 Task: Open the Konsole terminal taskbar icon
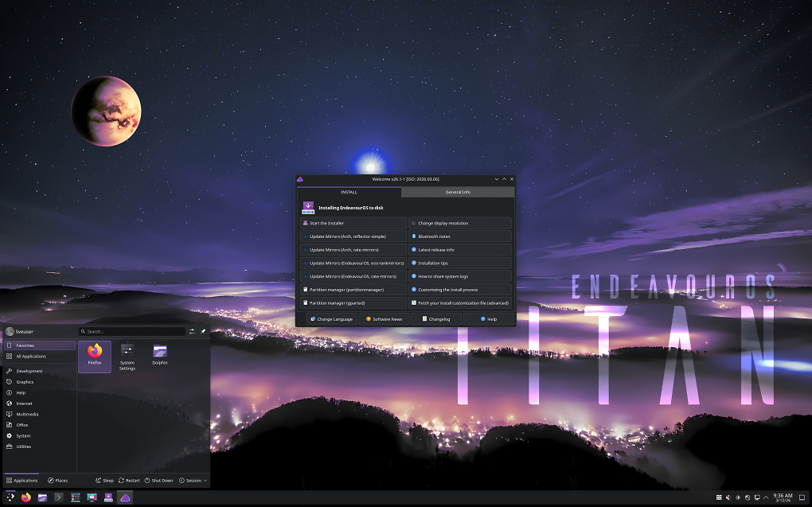pyautogui.click(x=59, y=497)
